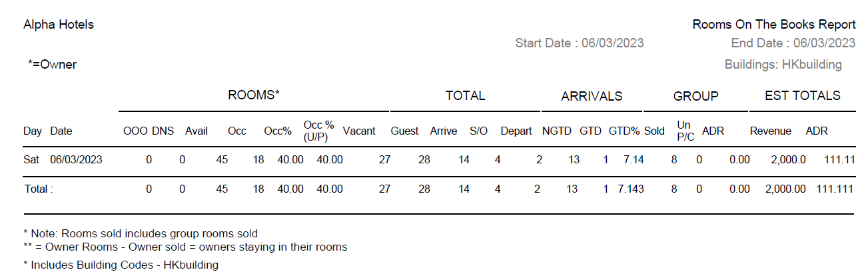Click the *=Owner legend text
This screenshot has width=868, height=276.
click(52, 65)
